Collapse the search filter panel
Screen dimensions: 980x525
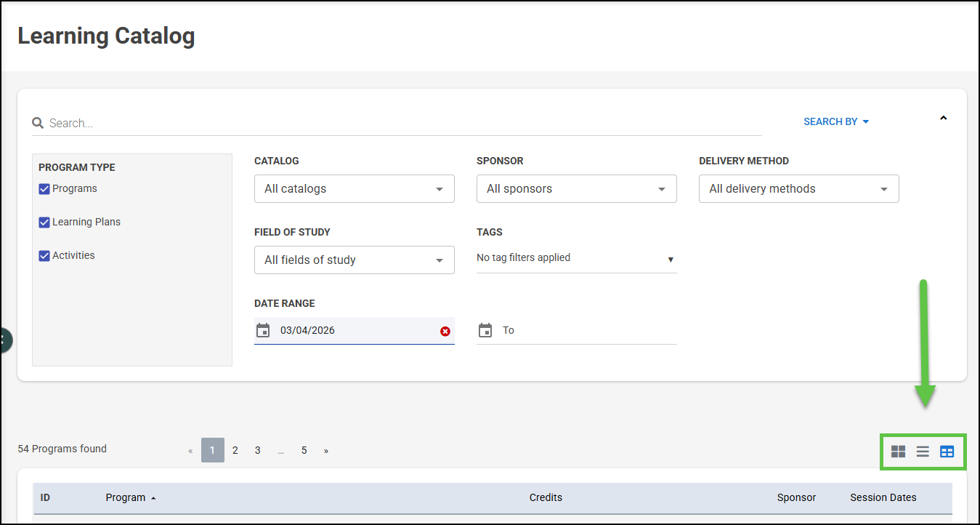pyautogui.click(x=943, y=118)
